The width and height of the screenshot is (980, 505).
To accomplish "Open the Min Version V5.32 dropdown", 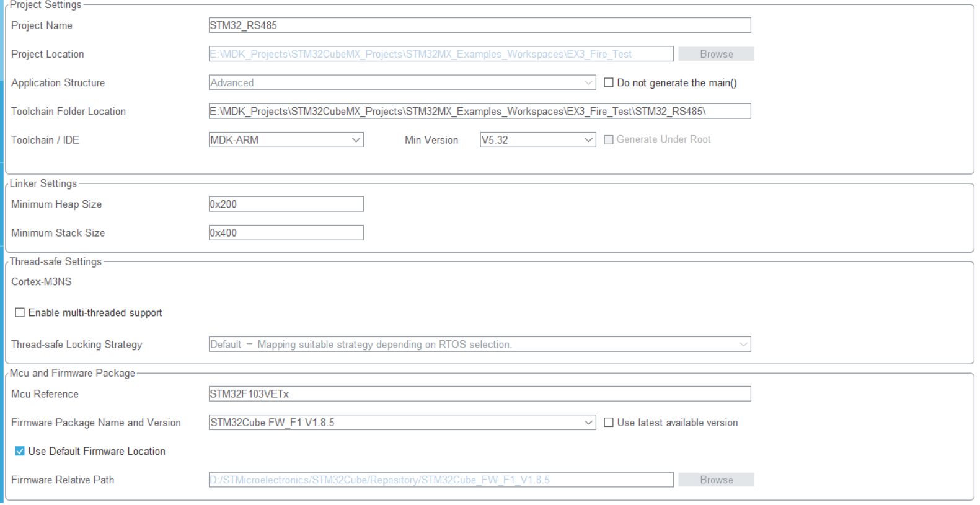I will [538, 140].
